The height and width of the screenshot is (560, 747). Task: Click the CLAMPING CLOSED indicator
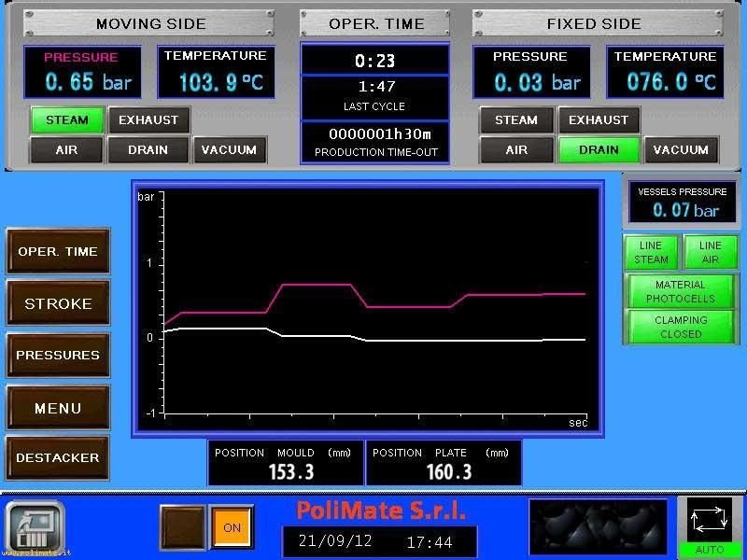[681, 327]
